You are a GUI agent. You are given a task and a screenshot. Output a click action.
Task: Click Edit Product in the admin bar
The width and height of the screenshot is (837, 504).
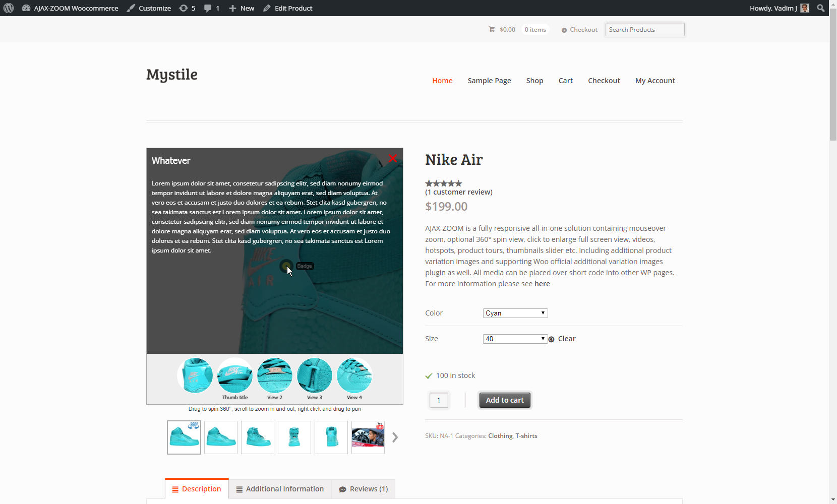(288, 8)
